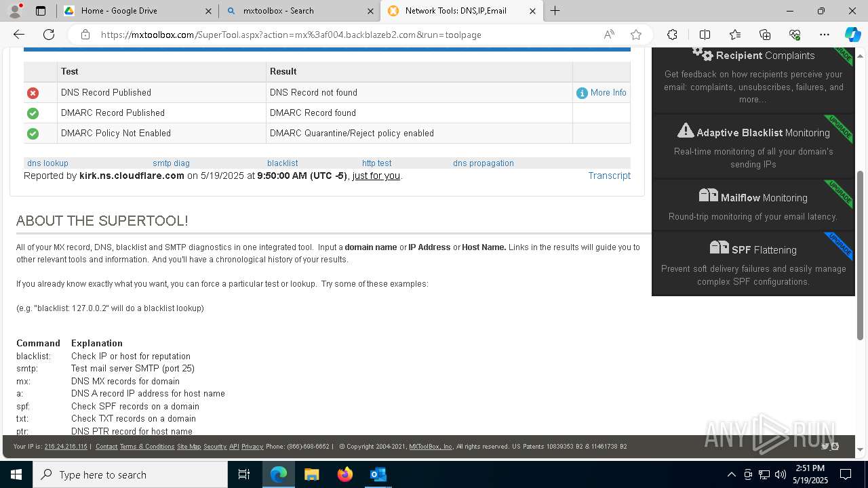Open the footer Contact link
The width and height of the screenshot is (868, 488).
click(x=106, y=447)
